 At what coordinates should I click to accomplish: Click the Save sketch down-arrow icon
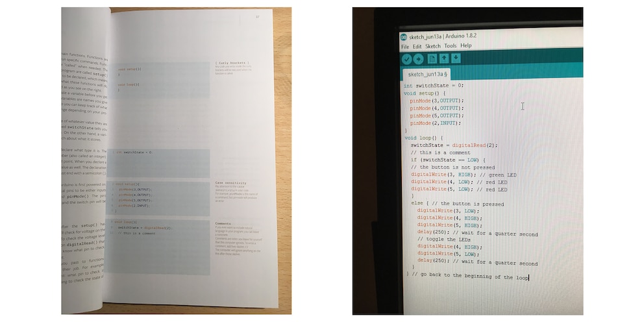click(x=456, y=58)
